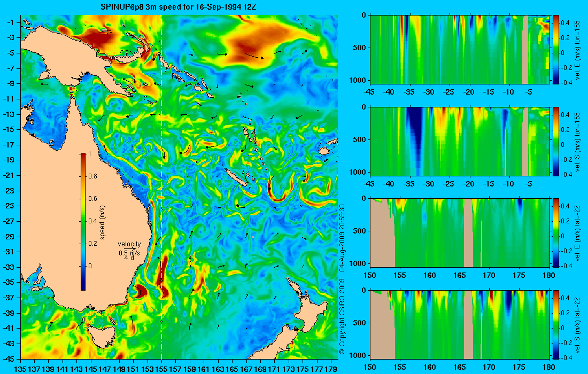588x374 pixels.
Task: Click the vertical dashed transect line at 155
Action: (x=161, y=187)
